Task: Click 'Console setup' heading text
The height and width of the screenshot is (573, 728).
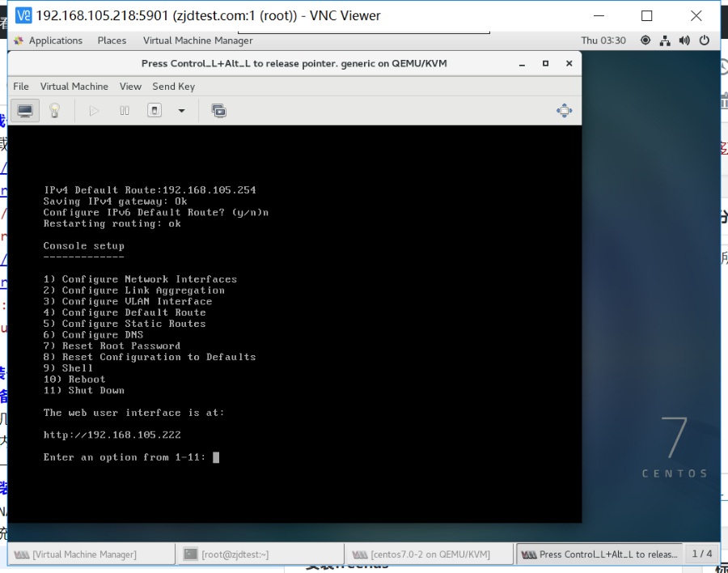Action: [x=84, y=246]
